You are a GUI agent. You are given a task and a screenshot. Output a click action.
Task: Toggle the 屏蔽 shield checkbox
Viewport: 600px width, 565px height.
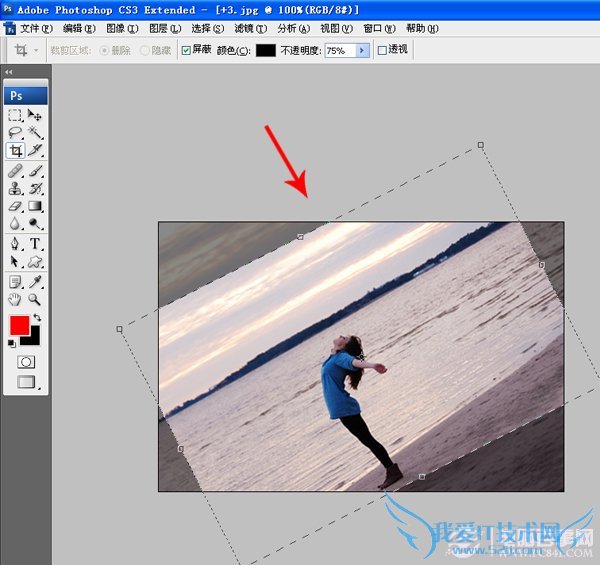pyautogui.click(x=186, y=50)
